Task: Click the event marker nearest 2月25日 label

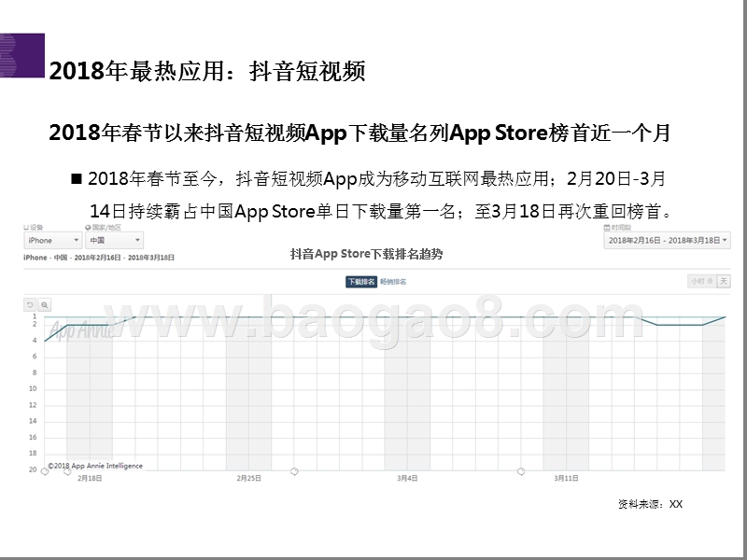Action: pyautogui.click(x=294, y=471)
